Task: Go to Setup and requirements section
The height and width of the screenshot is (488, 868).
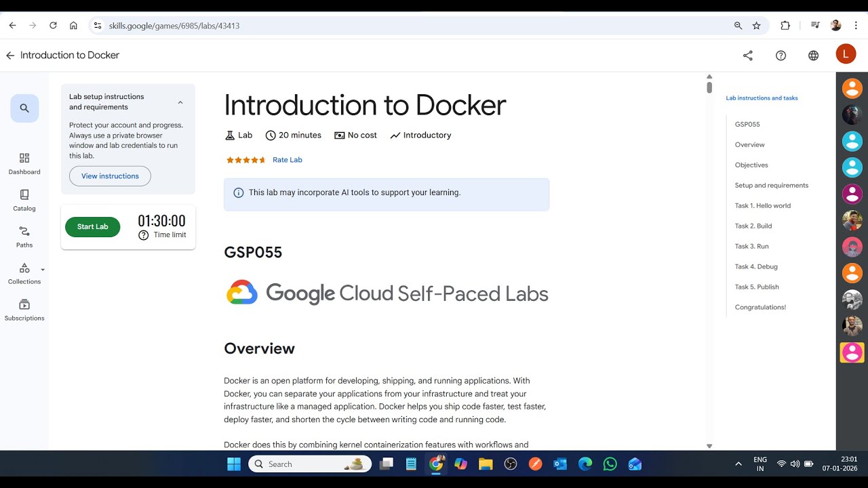Action: click(772, 186)
